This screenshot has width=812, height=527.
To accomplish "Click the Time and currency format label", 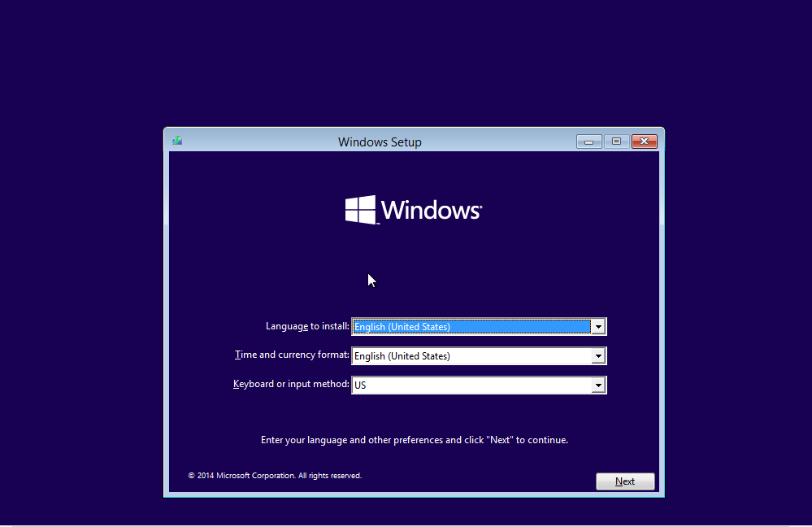I will tap(292, 355).
